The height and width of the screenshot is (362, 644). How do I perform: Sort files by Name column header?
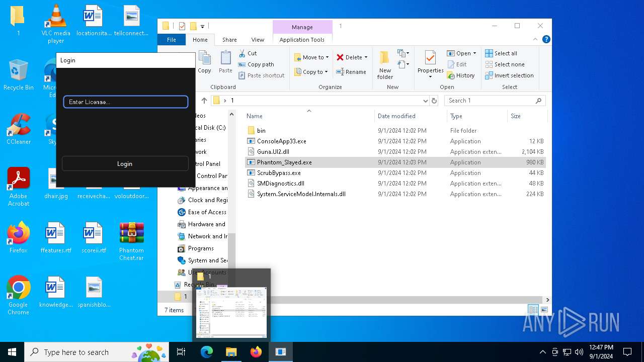(x=308, y=116)
